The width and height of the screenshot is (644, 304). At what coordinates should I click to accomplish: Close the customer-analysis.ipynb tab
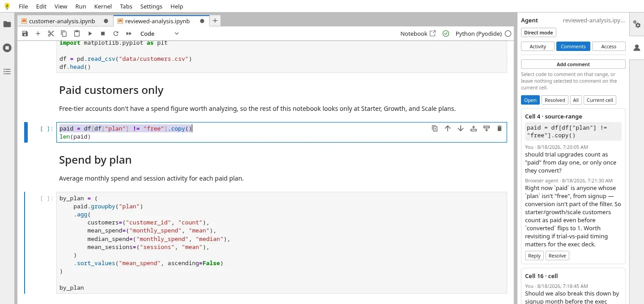click(106, 21)
